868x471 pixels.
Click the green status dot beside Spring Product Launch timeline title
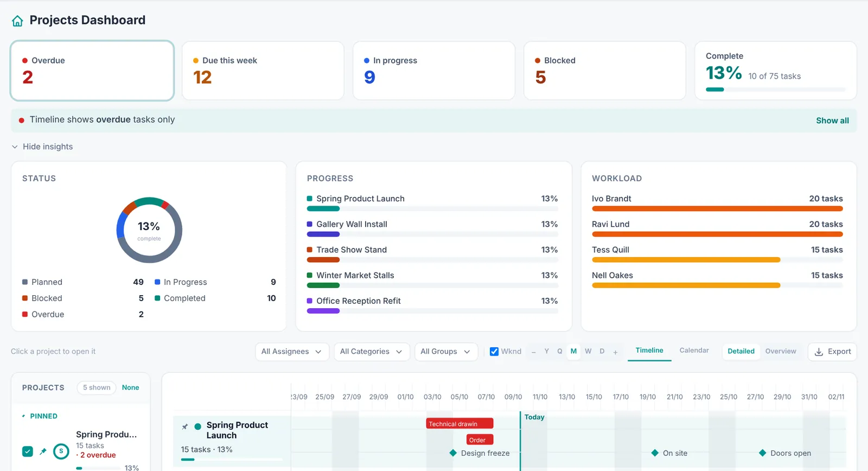[198, 427]
